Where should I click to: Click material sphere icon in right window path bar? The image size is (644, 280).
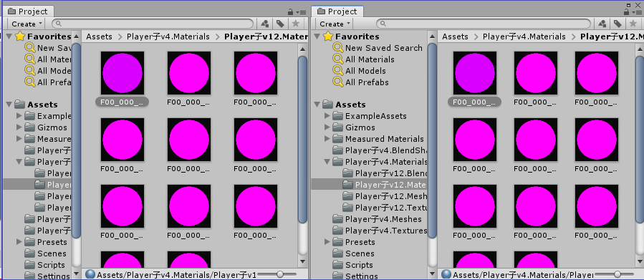tap(446, 274)
